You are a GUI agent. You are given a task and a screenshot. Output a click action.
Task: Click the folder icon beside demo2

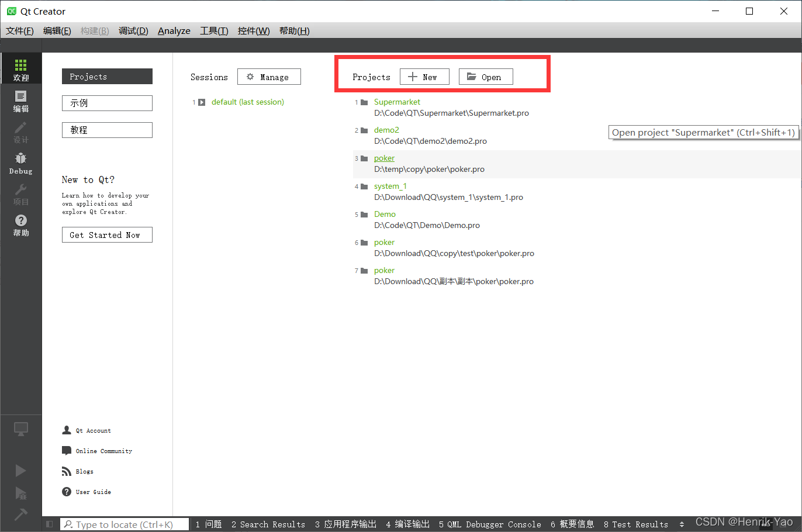click(364, 130)
